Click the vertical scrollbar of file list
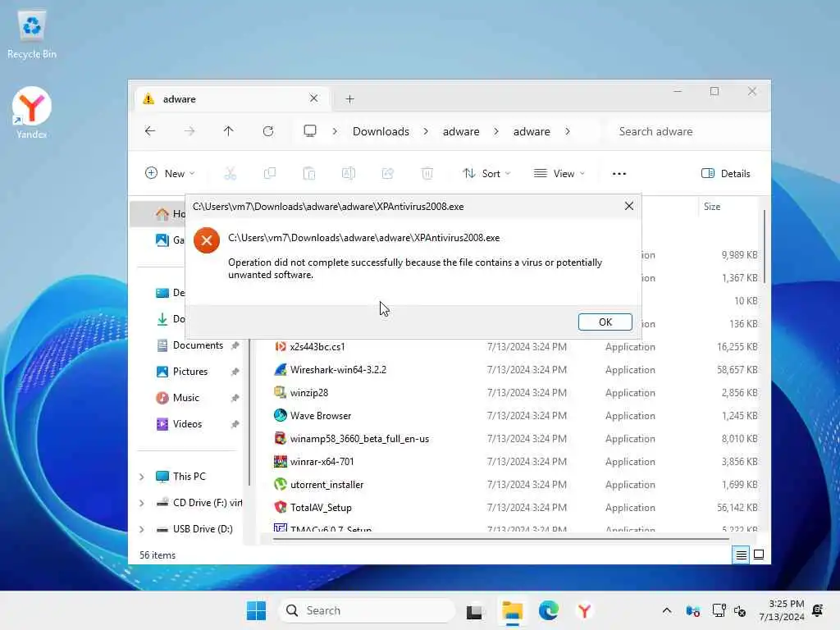Image resolution: width=840 pixels, height=630 pixels. click(764, 246)
